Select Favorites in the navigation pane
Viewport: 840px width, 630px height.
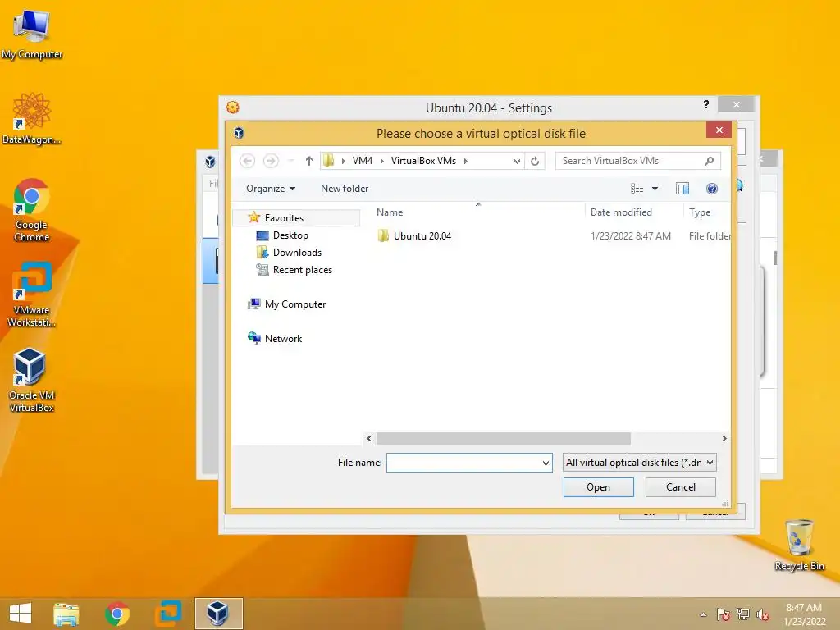(x=284, y=218)
